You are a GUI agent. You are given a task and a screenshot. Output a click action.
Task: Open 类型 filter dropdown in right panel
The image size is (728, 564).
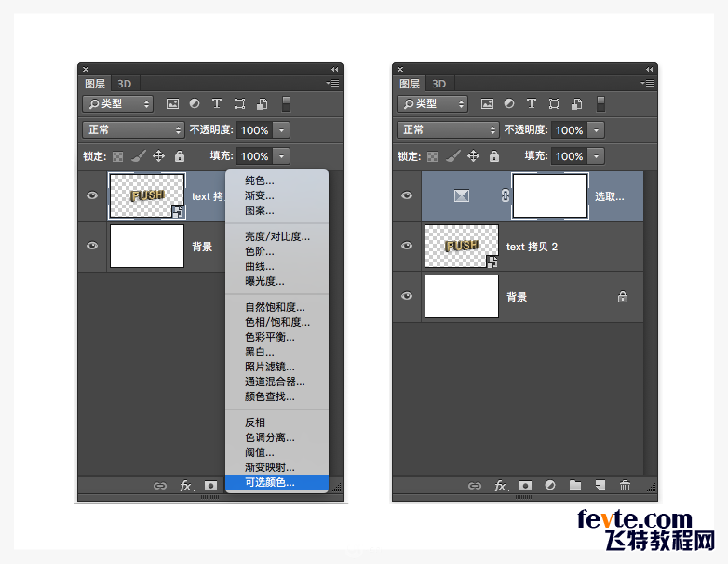432,104
